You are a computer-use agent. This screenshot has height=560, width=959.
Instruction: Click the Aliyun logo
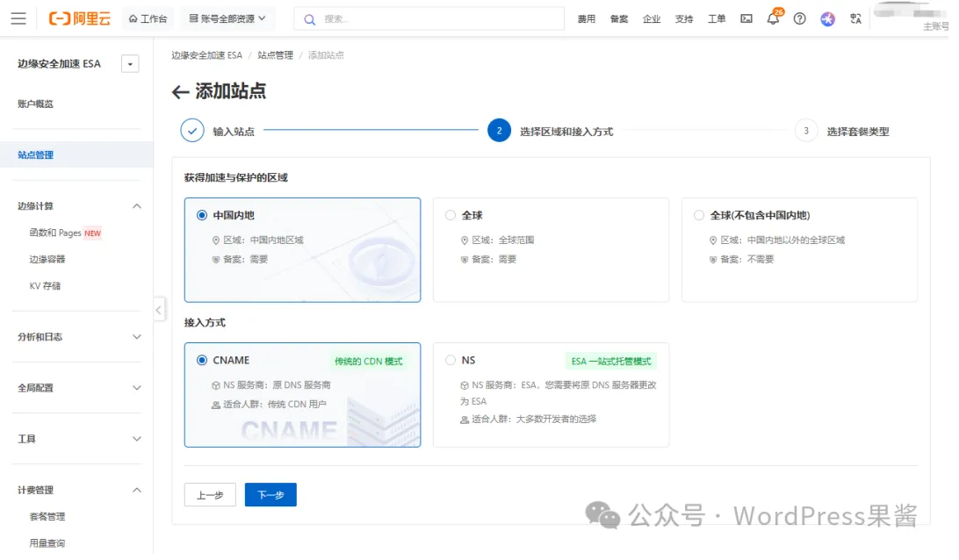point(80,18)
